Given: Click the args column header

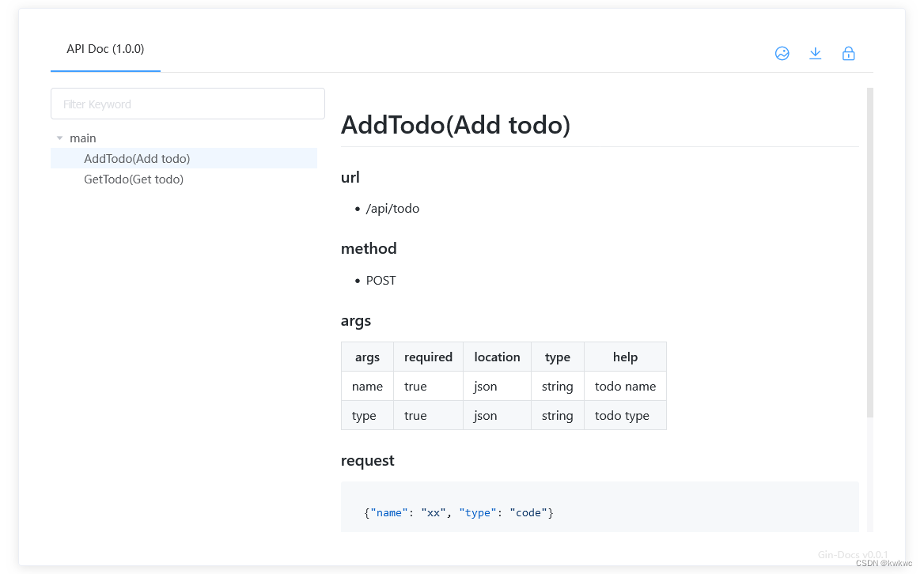Looking at the screenshot, I should [x=367, y=357].
